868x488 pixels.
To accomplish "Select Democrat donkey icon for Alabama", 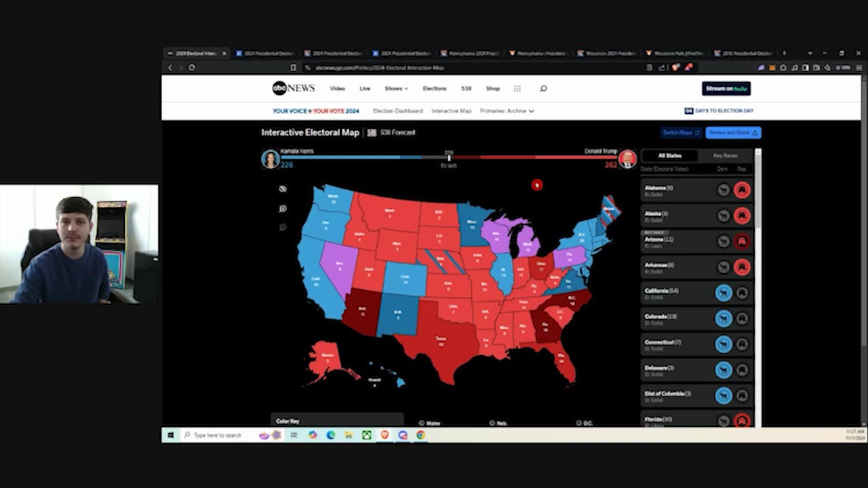I will [724, 190].
